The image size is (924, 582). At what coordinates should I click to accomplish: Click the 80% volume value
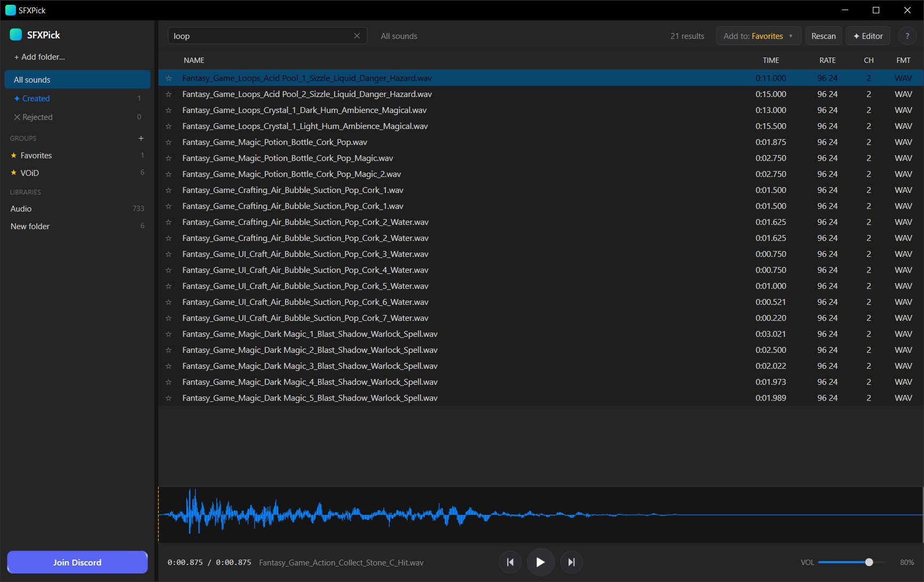[907, 562]
